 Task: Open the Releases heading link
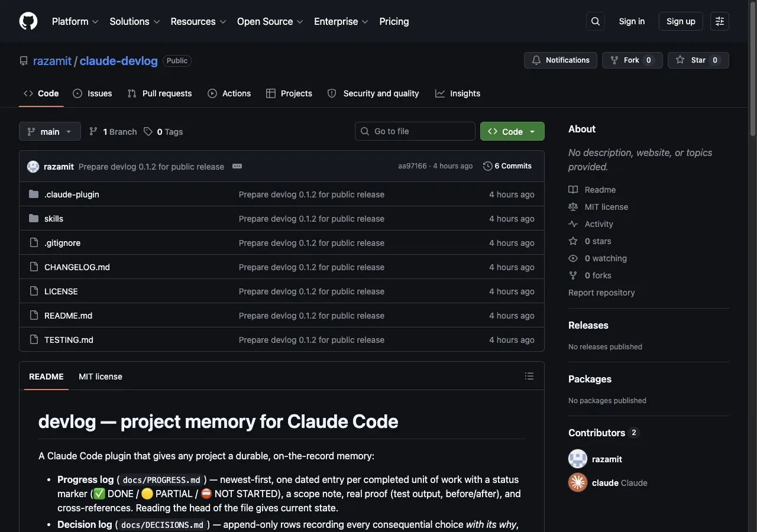588,325
